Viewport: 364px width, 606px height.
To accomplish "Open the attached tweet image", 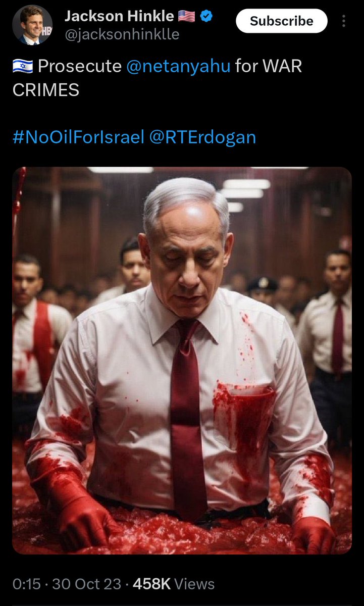I will point(182,361).
